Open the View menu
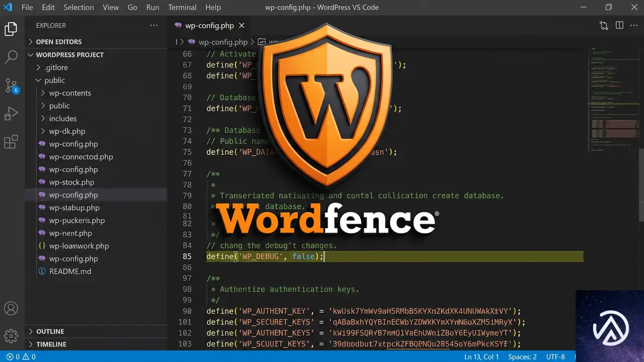The image size is (644, 362). (x=111, y=8)
